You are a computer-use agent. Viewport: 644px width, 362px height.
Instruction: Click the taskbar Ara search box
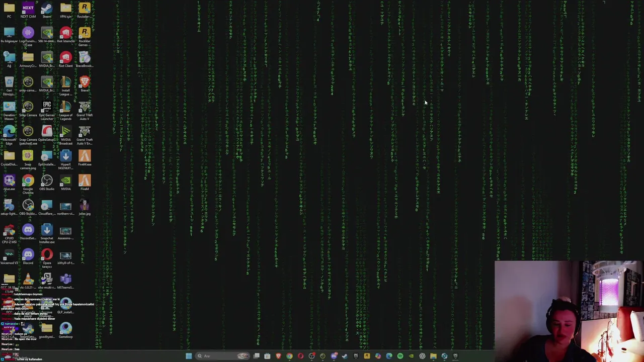coord(223,356)
